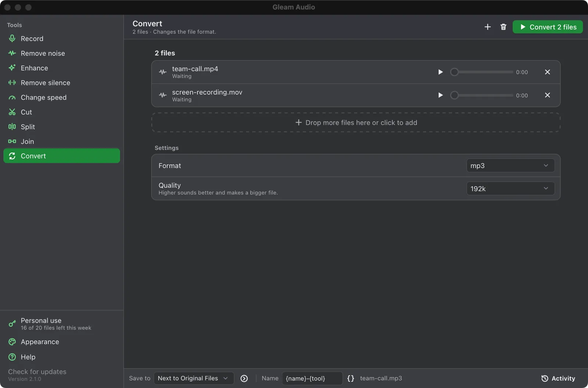Remove screen-recording.mov with its X button

pos(547,95)
